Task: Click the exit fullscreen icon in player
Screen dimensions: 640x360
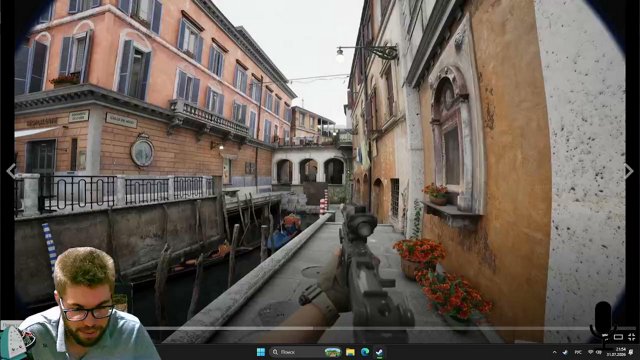Action: pos(631,337)
